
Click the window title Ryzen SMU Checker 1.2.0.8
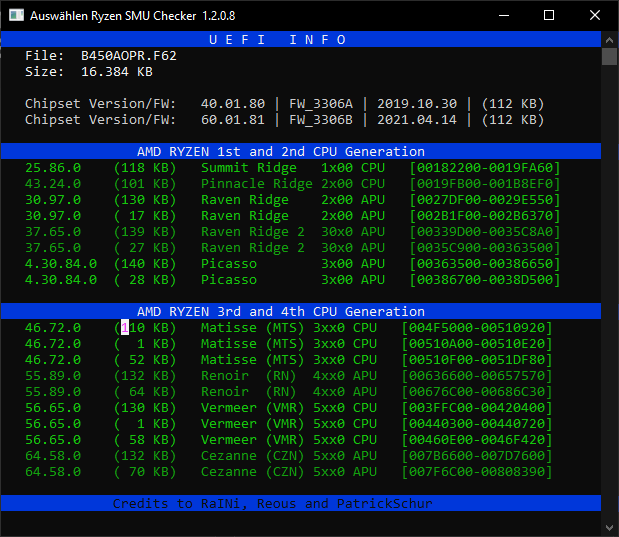click(163, 16)
